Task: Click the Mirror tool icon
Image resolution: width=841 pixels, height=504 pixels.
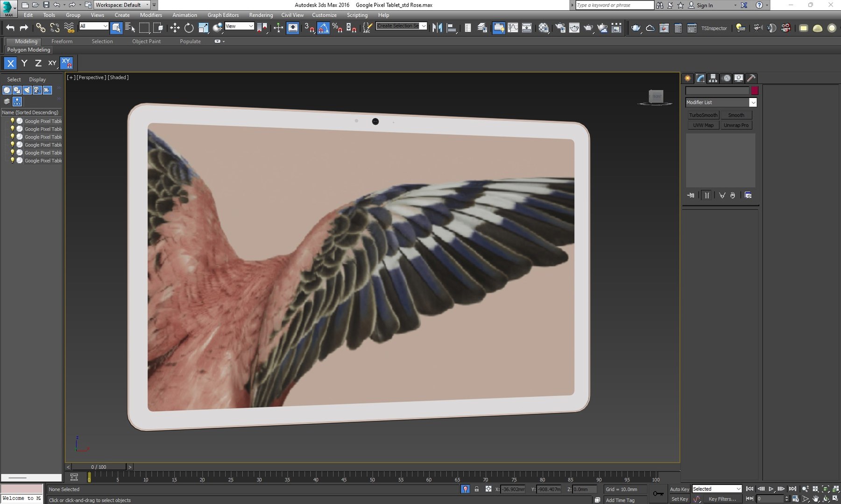Action: click(437, 28)
